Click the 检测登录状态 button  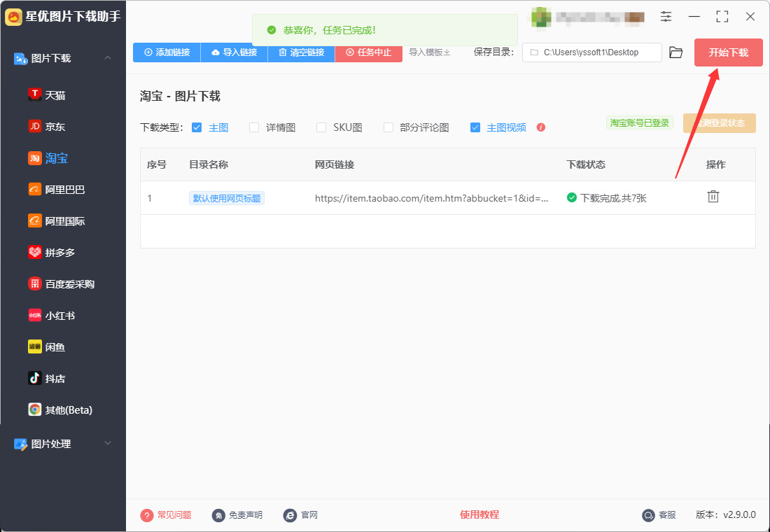tap(720, 123)
